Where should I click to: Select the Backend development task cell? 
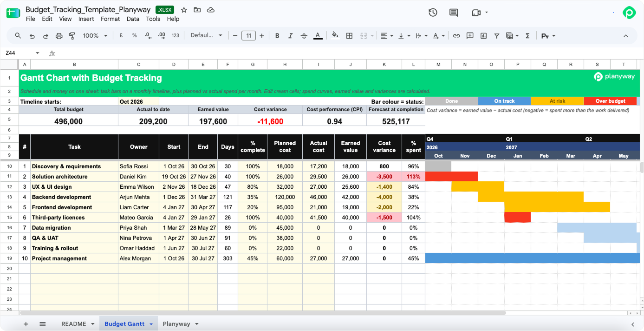[x=74, y=197]
